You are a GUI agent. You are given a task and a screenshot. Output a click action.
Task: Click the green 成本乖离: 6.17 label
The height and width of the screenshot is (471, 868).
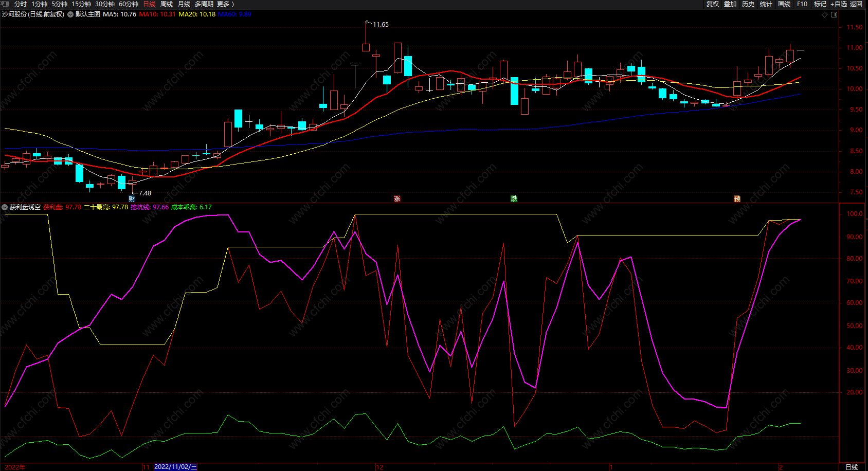191,207
